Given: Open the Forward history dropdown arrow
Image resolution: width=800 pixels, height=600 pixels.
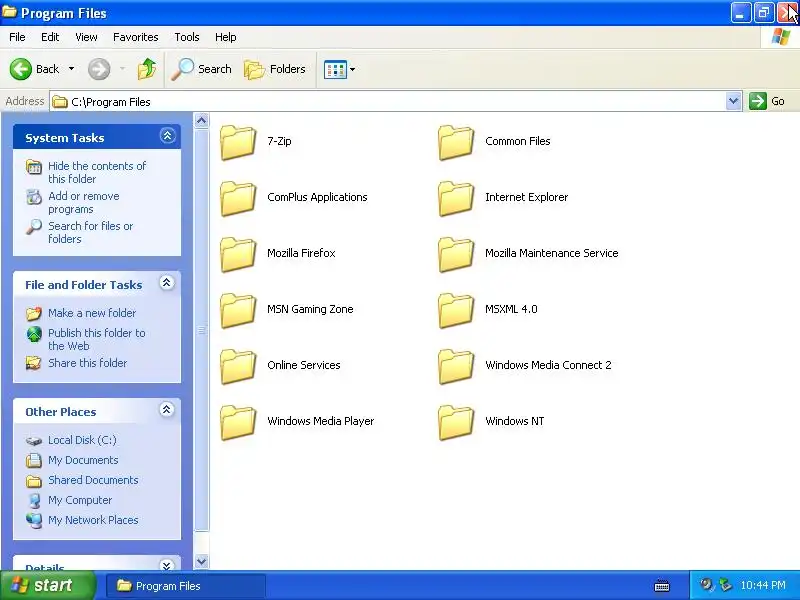Looking at the screenshot, I should (x=122, y=69).
